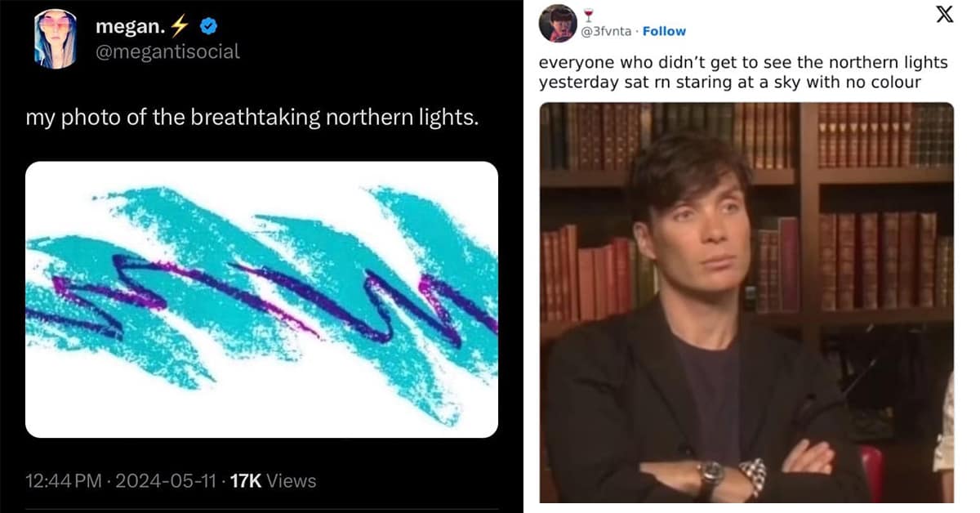Viewport: 980px width, 513px height.
Task: Click the lightning bolt emoji beside megan
Action: pyautogui.click(x=180, y=27)
